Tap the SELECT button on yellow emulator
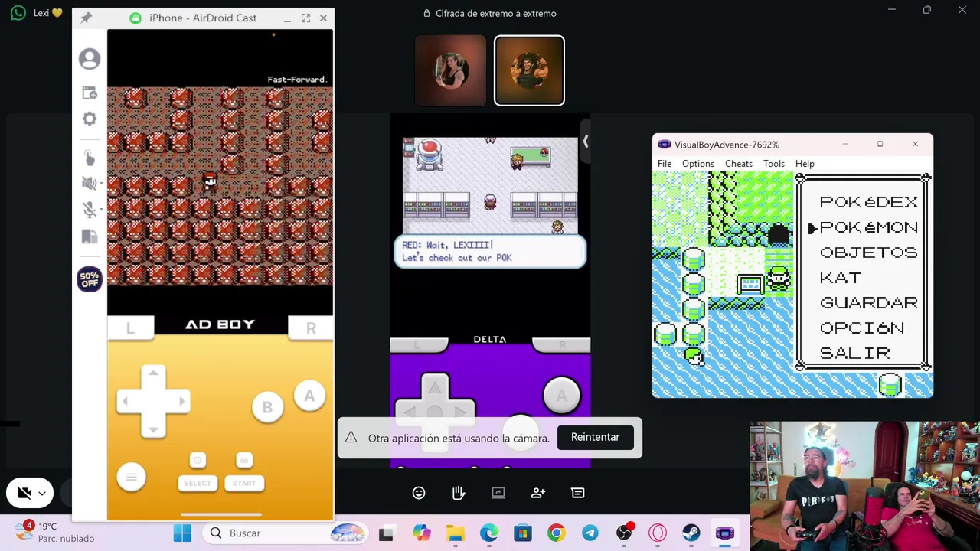 [198, 483]
